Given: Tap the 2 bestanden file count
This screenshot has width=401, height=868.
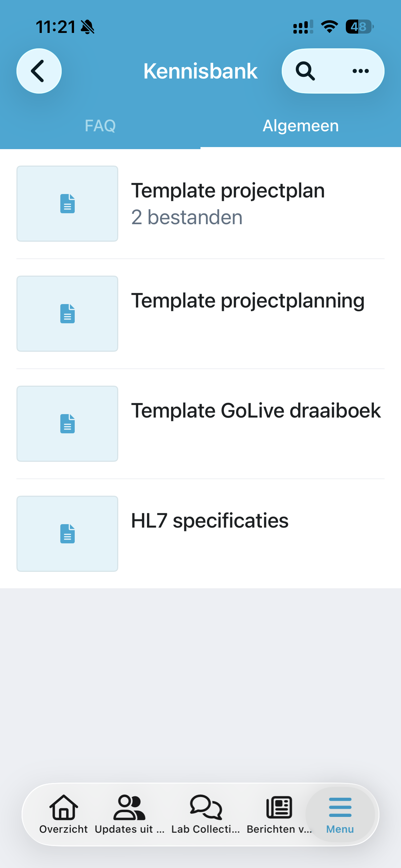Looking at the screenshot, I should click(187, 217).
